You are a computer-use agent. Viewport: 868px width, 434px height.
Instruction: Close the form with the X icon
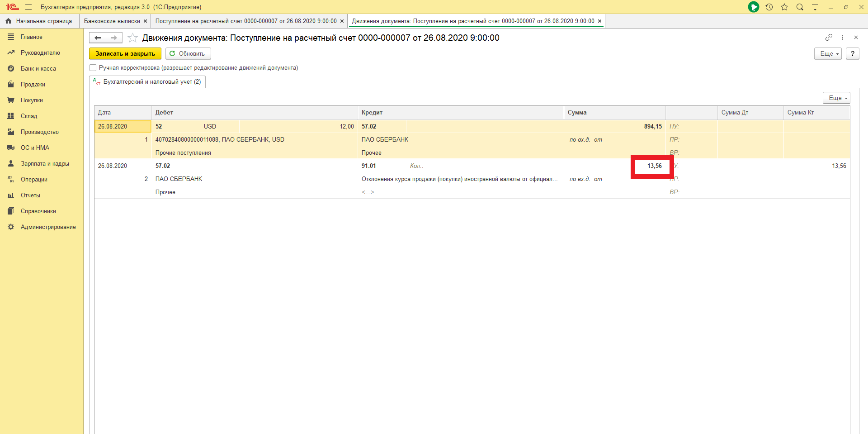click(x=856, y=37)
